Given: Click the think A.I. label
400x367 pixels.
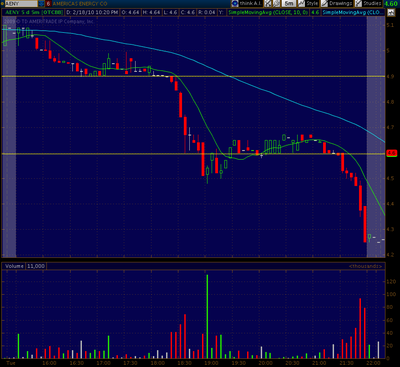Looking at the screenshot, I should (x=251, y=4).
